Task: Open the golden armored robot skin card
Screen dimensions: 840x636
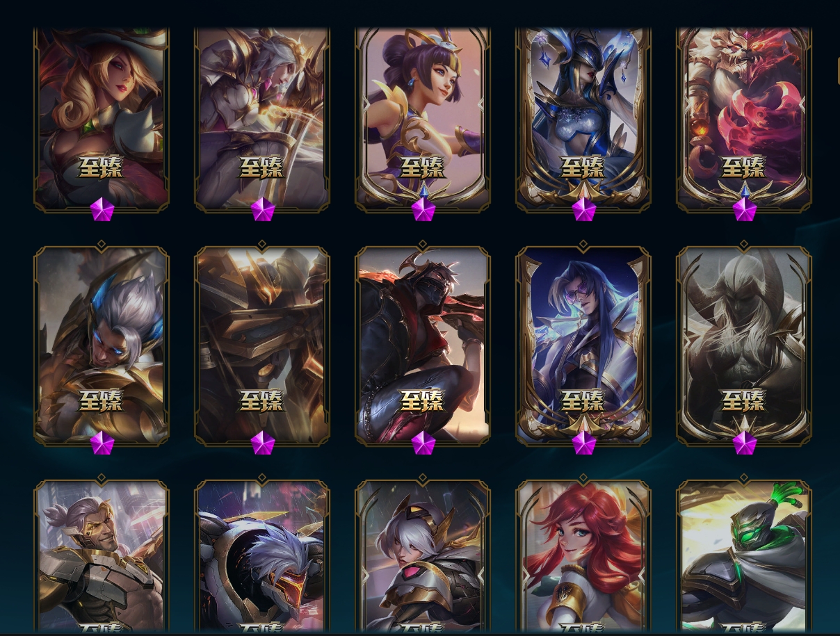Action: coord(262,345)
